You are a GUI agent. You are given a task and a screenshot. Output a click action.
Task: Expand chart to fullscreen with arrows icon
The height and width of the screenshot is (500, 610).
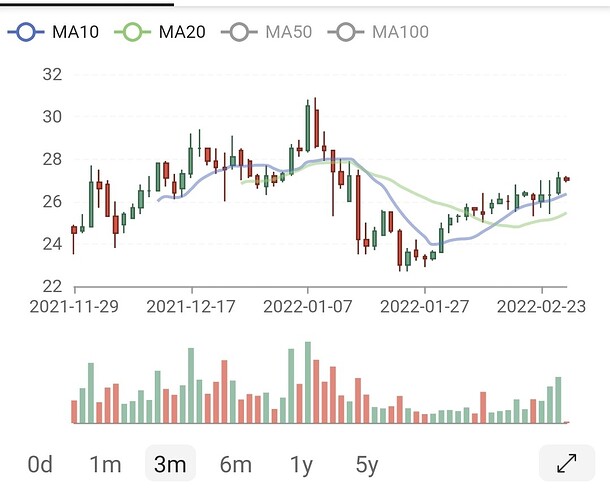[567, 463]
